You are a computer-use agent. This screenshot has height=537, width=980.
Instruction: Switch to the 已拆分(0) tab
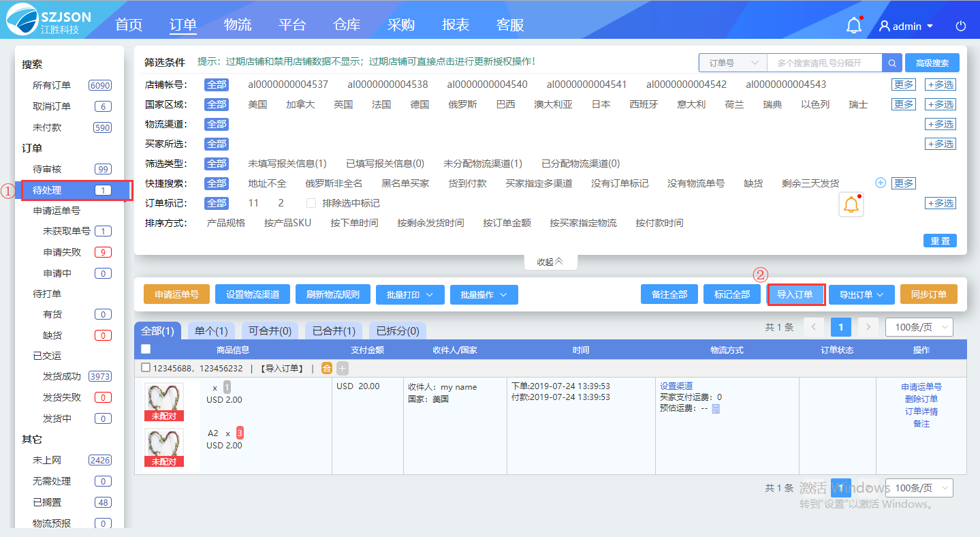(x=398, y=331)
